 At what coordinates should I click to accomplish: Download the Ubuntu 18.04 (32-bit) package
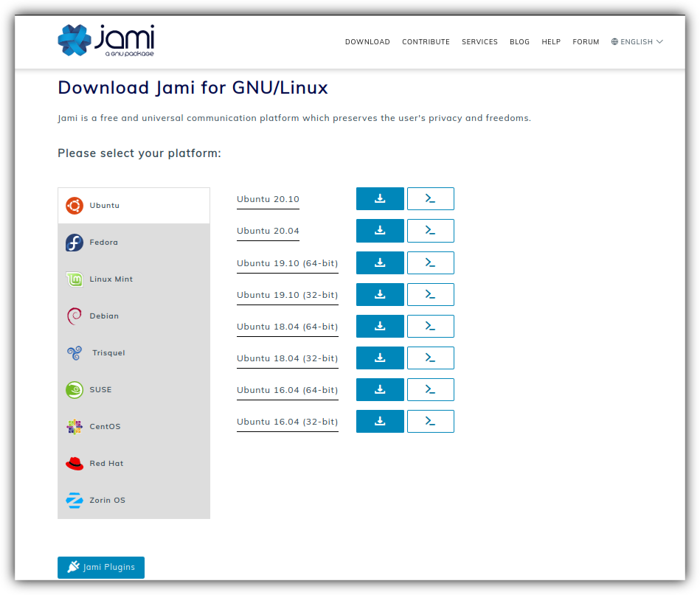[x=380, y=358]
